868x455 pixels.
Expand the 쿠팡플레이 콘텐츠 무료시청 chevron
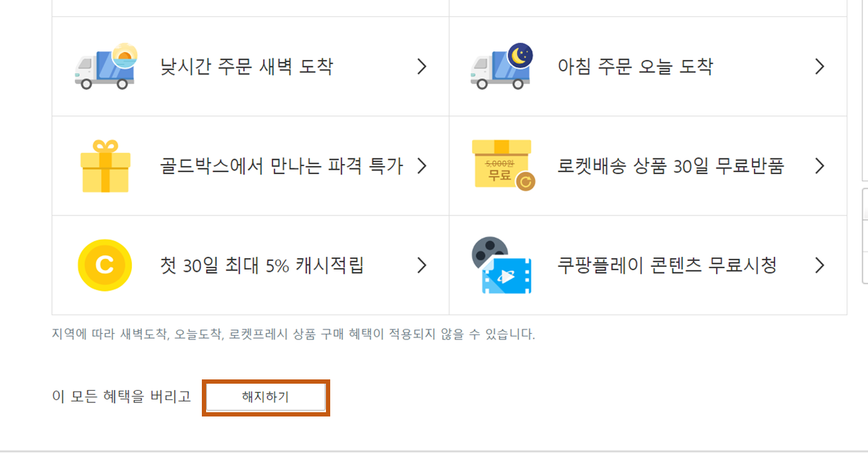click(x=819, y=265)
